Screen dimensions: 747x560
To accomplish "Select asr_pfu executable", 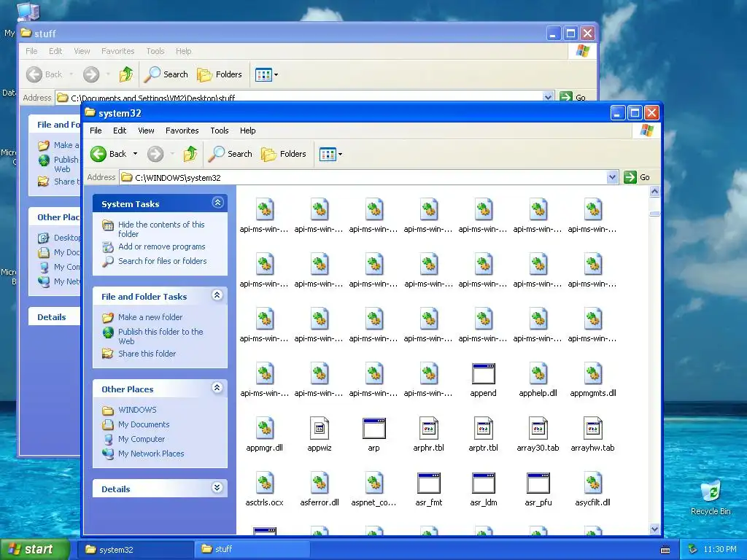I will [x=538, y=489].
